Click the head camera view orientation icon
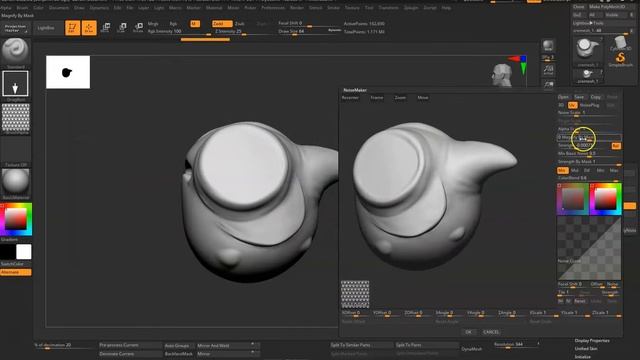The height and width of the screenshot is (360, 640). (502, 75)
